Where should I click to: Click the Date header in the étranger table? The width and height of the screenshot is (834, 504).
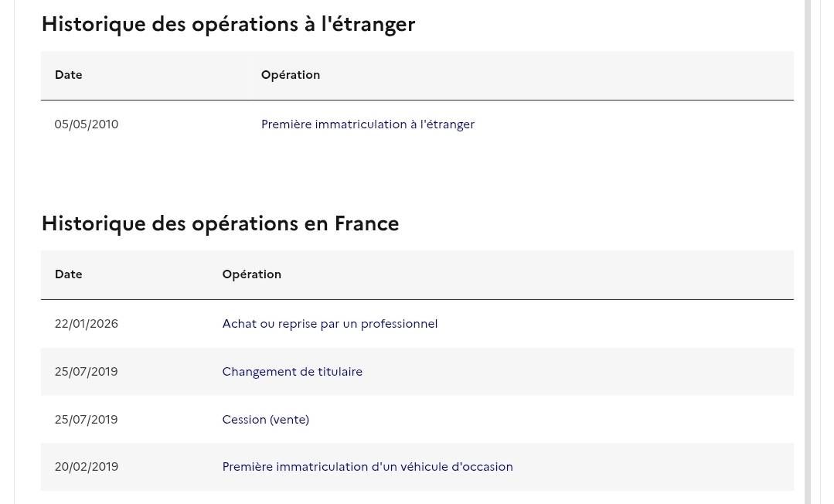[x=69, y=74]
